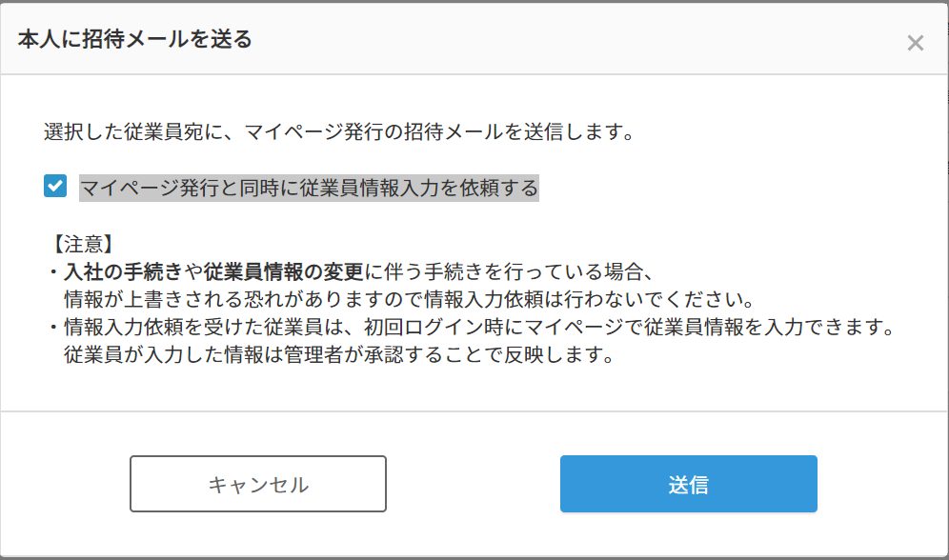This screenshot has width=949, height=560.
Task: Click 初回ログイン時 in the second note
Action: (x=474, y=328)
